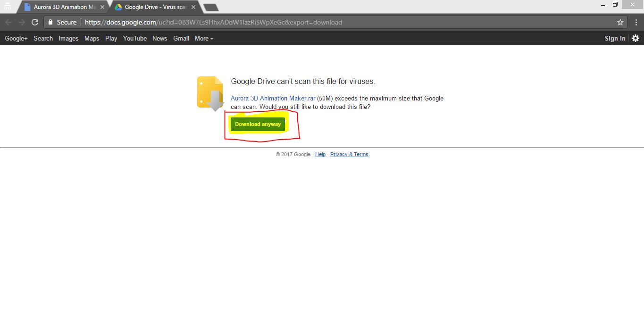
Task: Restore down the browser window
Action: (615, 5)
